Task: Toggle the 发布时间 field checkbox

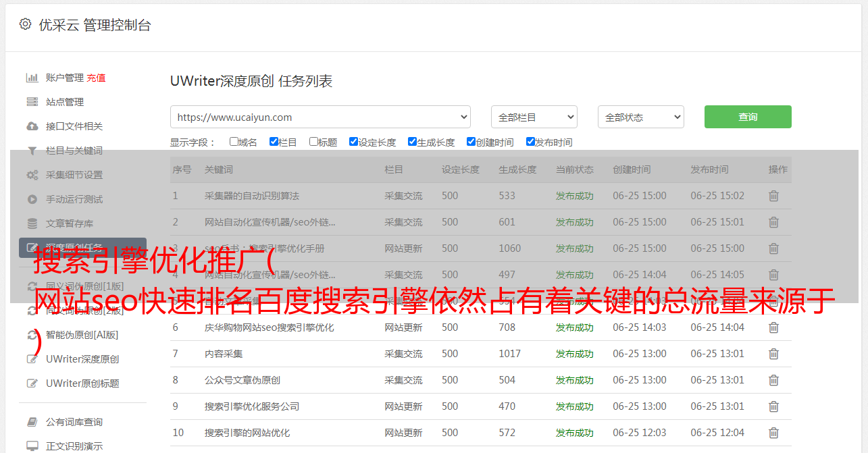Action: (530, 142)
